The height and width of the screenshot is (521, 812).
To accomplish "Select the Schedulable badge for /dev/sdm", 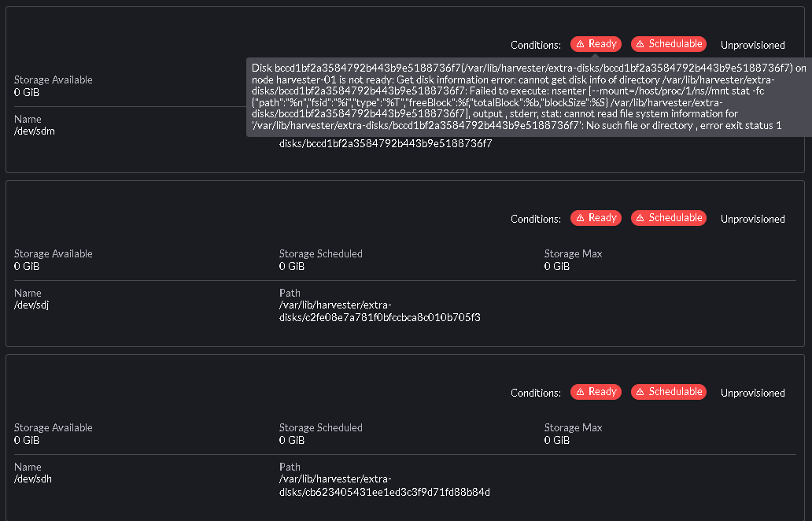I will point(669,44).
